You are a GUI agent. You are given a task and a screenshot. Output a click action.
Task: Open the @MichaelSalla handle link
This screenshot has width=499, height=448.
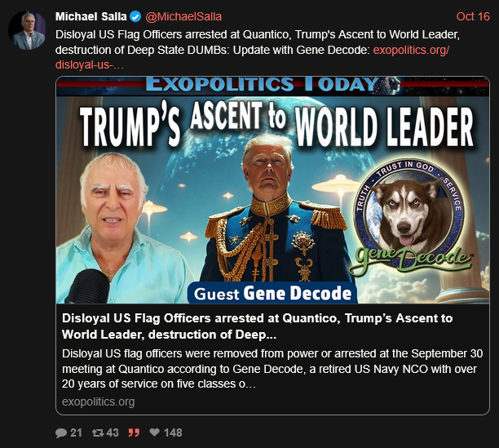click(183, 16)
